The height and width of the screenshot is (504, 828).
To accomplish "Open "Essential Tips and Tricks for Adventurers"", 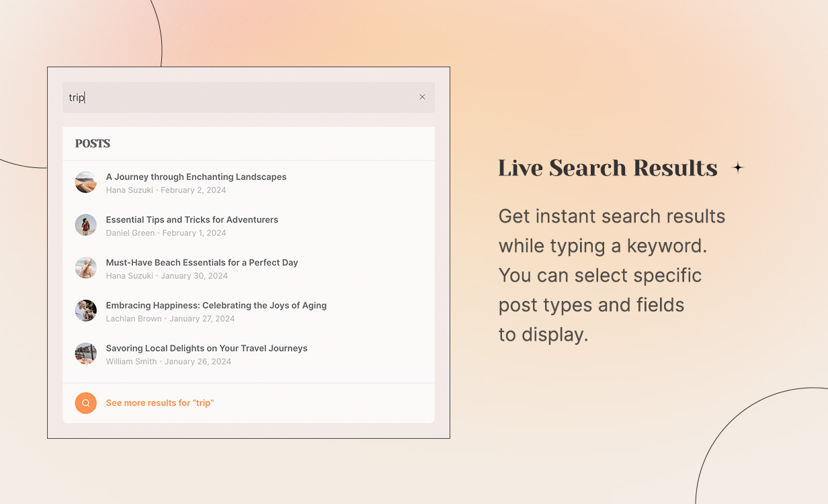I will click(x=192, y=220).
